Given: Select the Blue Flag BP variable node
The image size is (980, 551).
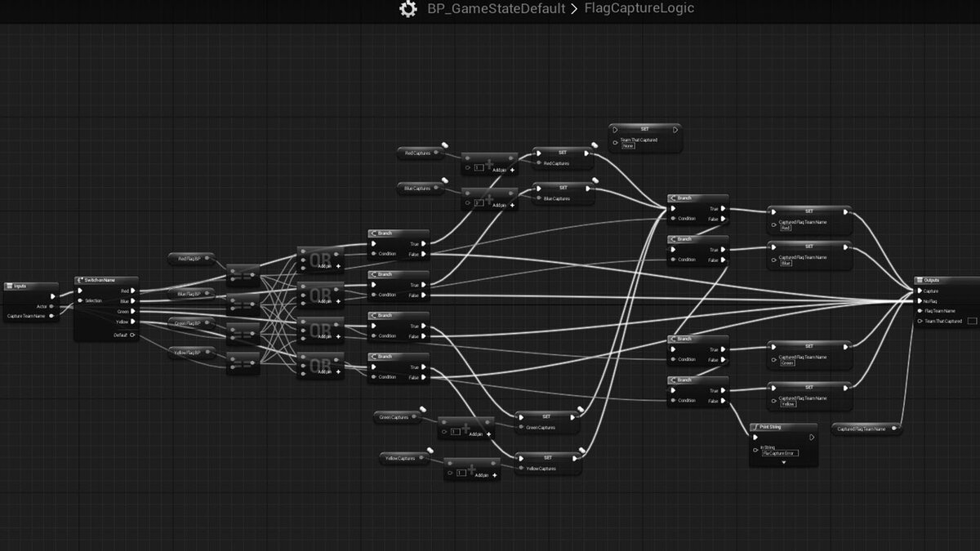Looking at the screenshot, I should pos(191,293).
